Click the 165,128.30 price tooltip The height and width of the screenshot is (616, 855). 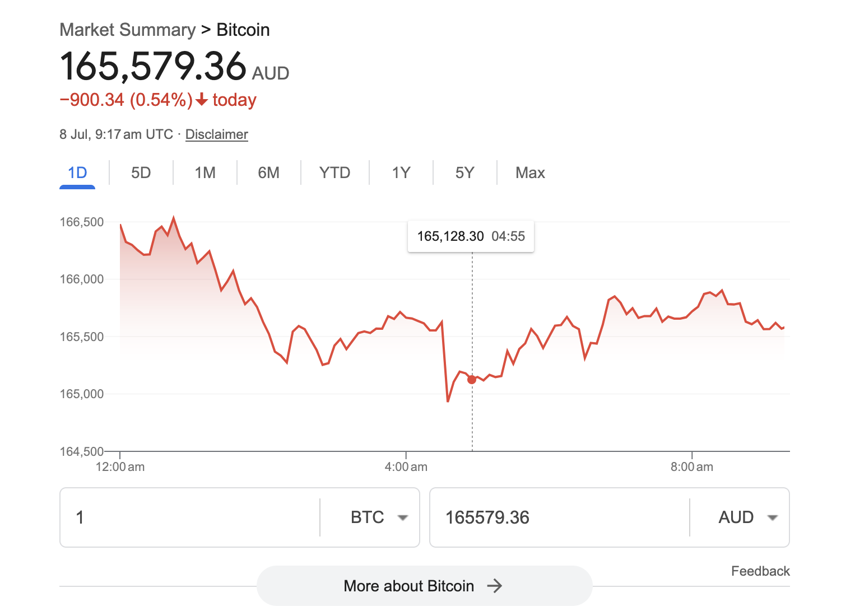tap(471, 236)
